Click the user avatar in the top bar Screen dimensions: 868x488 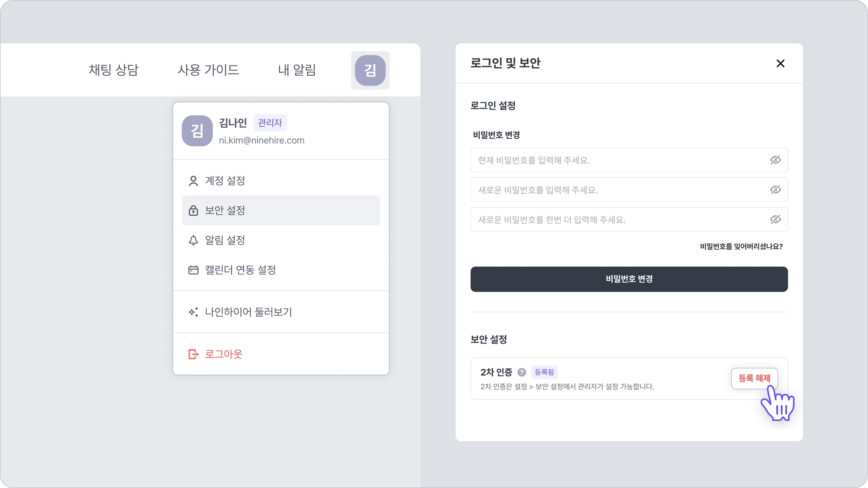point(370,70)
